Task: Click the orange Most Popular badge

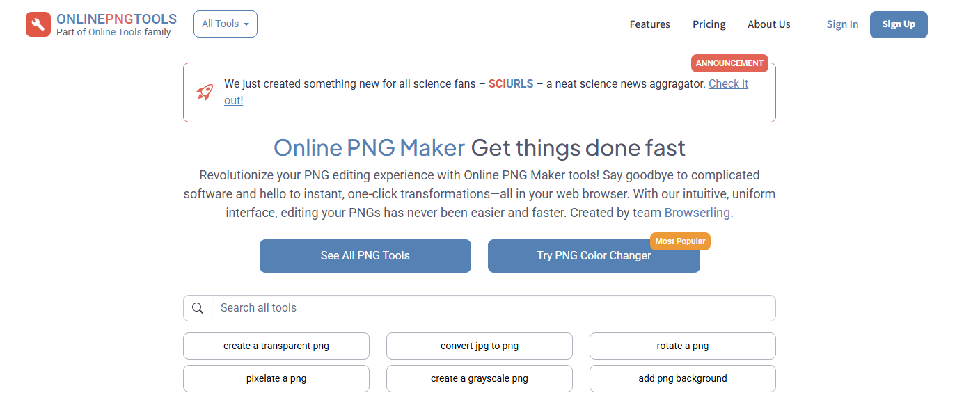Action: [x=680, y=241]
